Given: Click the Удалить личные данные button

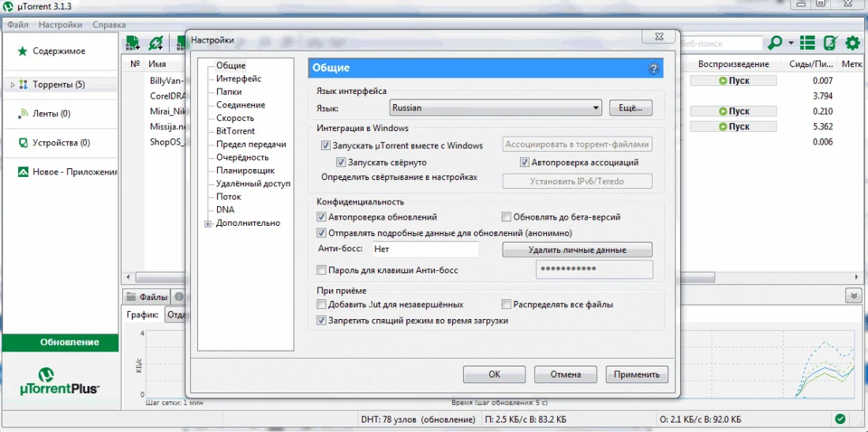Looking at the screenshot, I should (578, 250).
